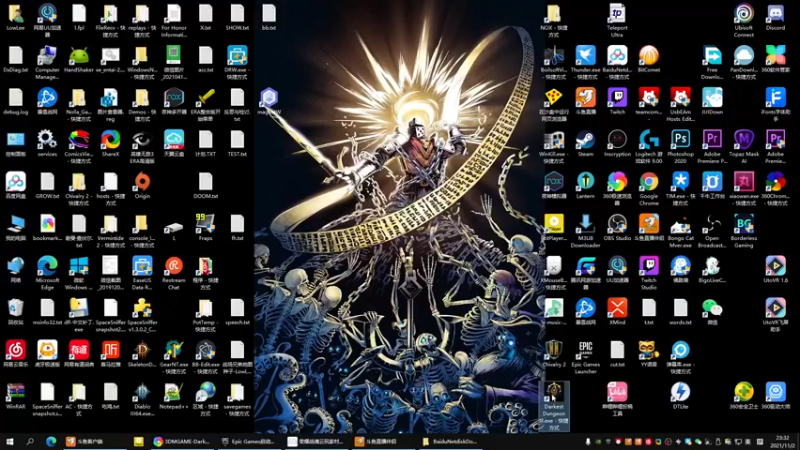The image size is (800, 450).
Task: Switch to BaiduNetdiskDo... taskbar window
Action: tap(450, 441)
